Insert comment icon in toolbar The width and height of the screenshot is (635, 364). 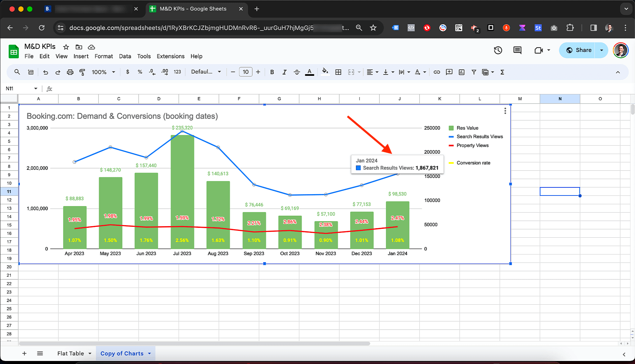click(x=449, y=72)
